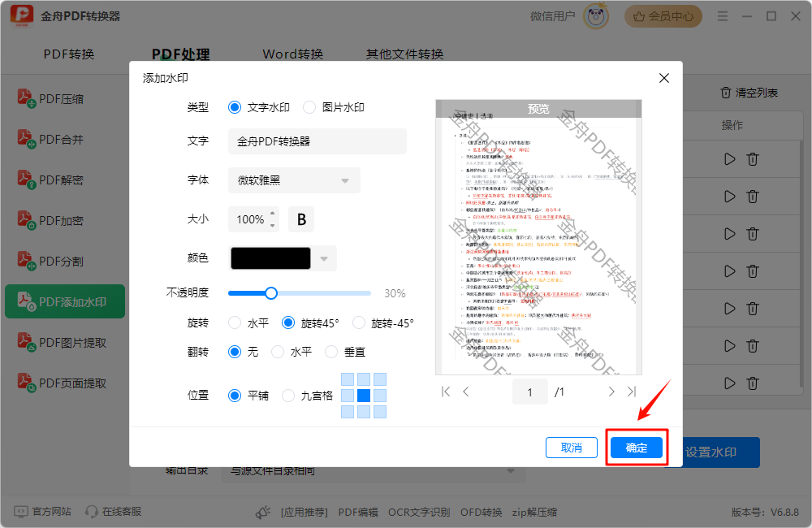Click the 文字 watermark text field
Screen dimensions: 812x528
tap(317, 141)
